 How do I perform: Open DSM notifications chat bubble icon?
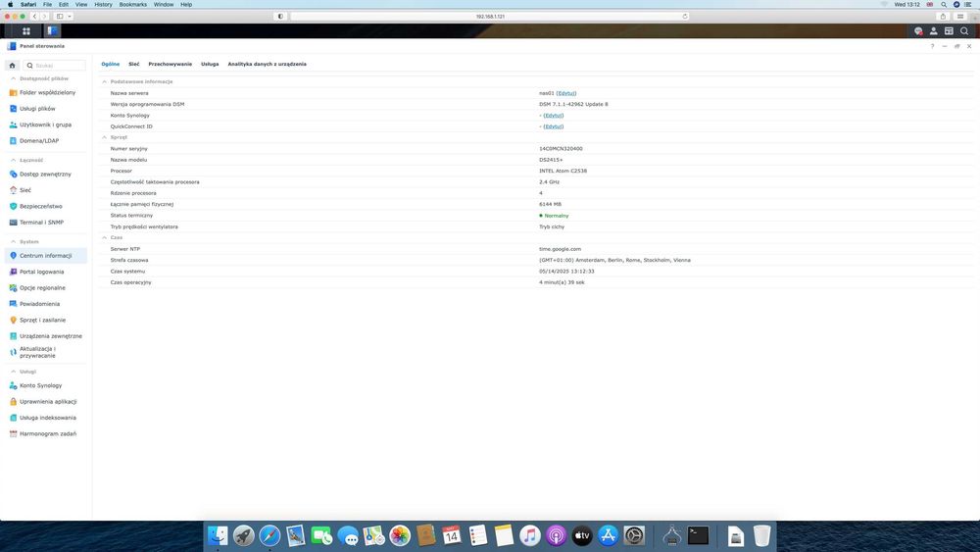[918, 30]
